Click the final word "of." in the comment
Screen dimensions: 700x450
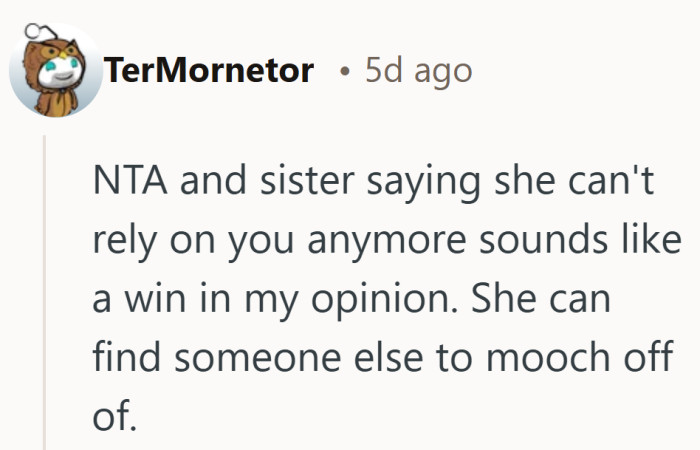click(x=111, y=415)
